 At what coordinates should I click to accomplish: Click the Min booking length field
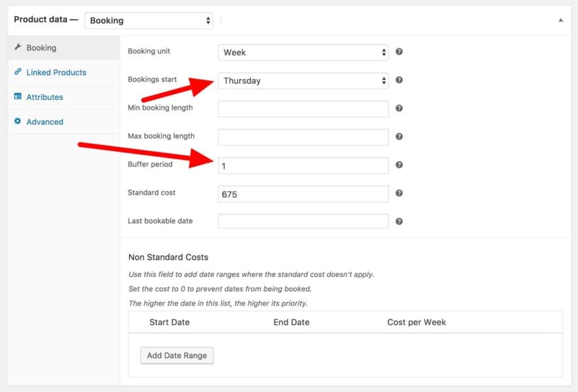pos(303,108)
